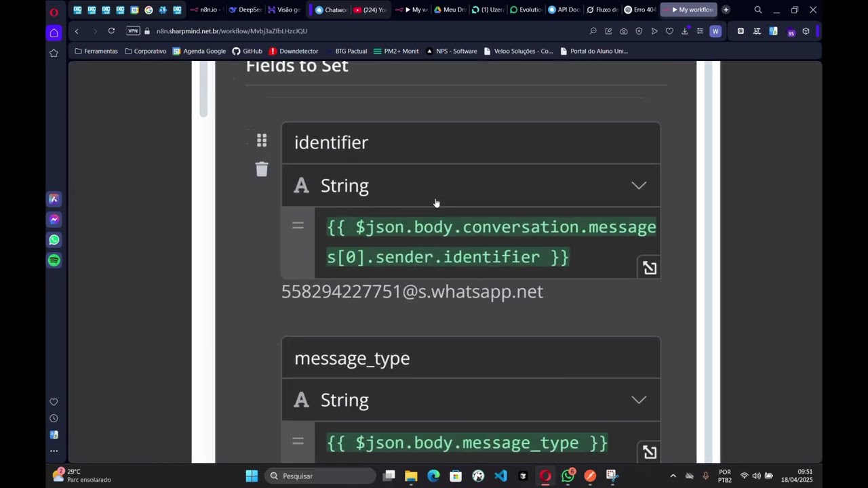Switch to the Meu Drive browser tab

tap(450, 10)
